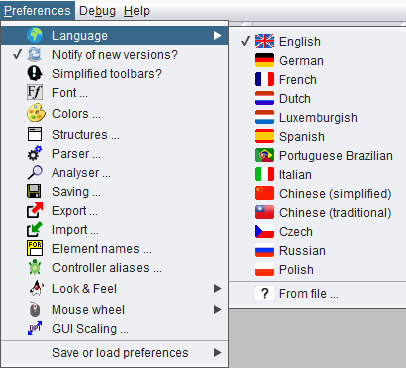Click the British flag icon

pos(264,41)
